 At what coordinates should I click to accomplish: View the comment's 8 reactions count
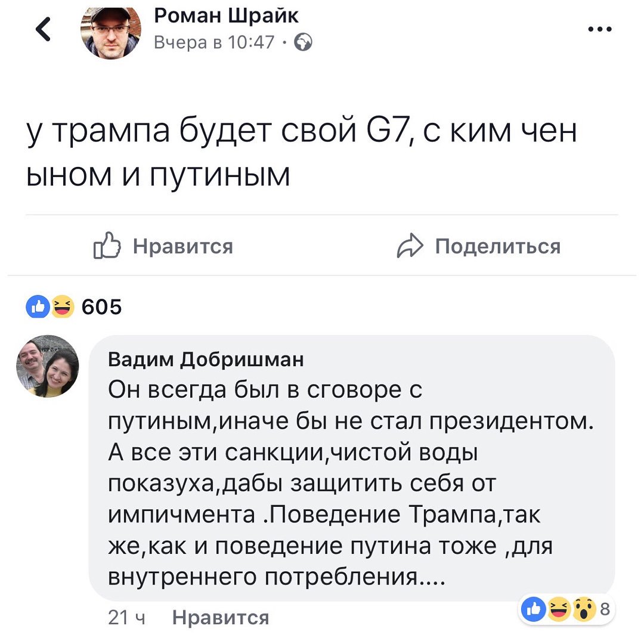click(605, 609)
